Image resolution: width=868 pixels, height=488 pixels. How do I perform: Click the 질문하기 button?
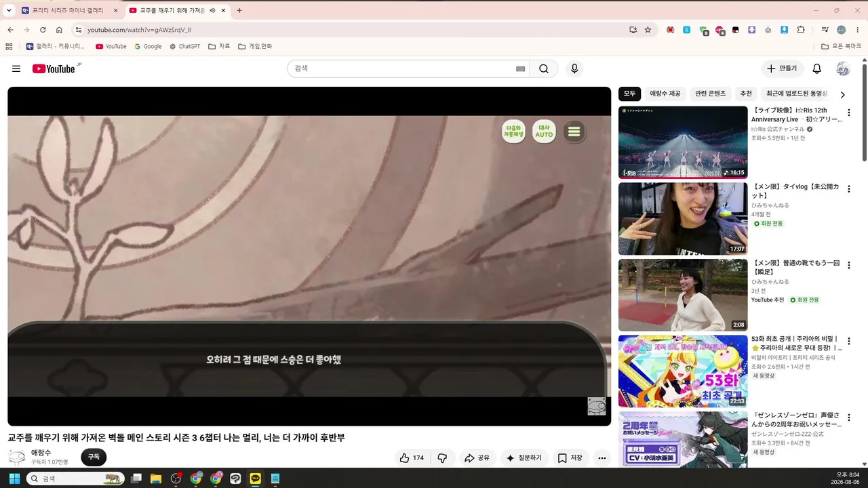click(x=525, y=458)
